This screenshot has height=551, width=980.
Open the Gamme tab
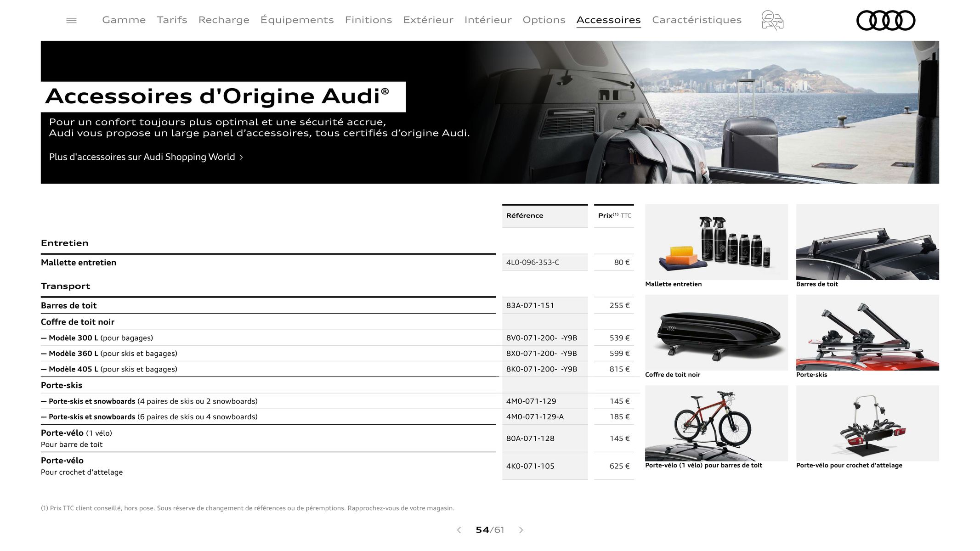(x=124, y=20)
